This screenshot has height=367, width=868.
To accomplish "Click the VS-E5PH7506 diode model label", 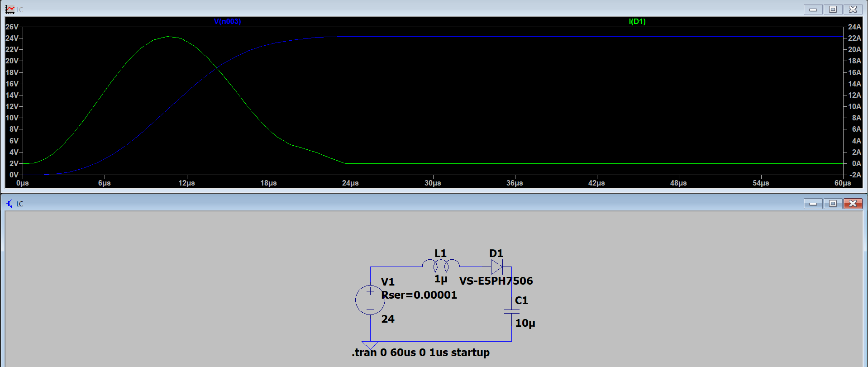I will click(x=496, y=281).
